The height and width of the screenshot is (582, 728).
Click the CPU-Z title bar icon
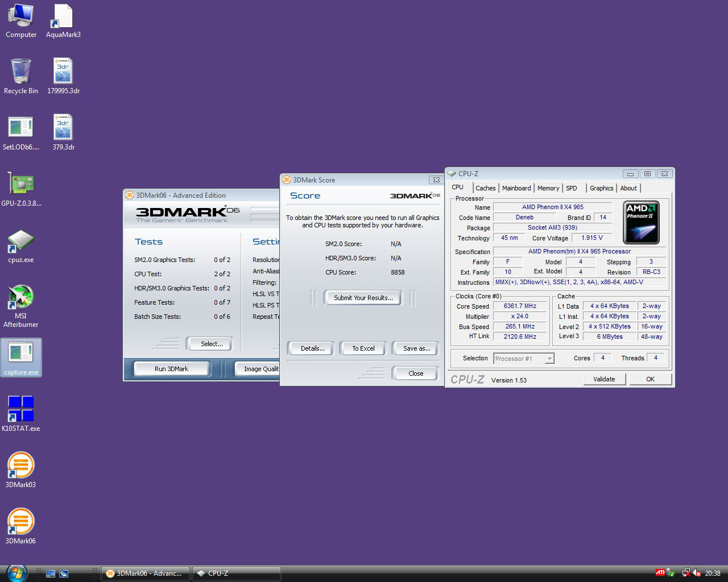click(x=452, y=173)
